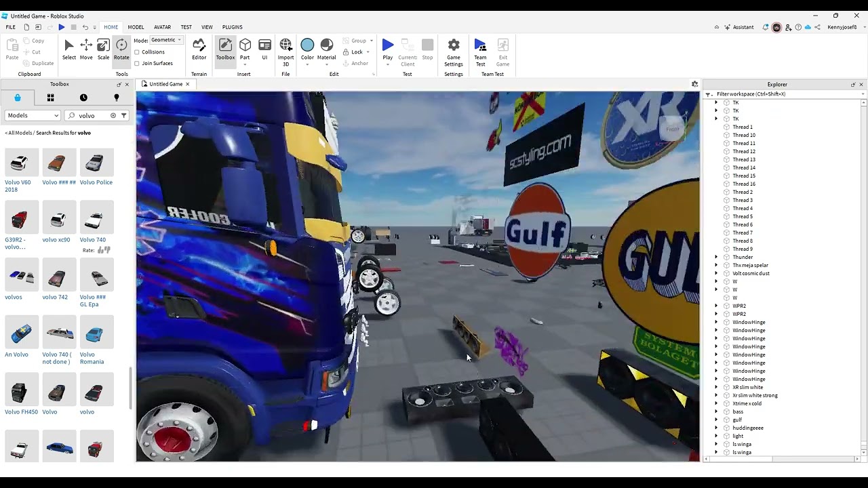This screenshot has width=868, height=488.
Task: Open viewport settings gear icon
Action: 694,84
